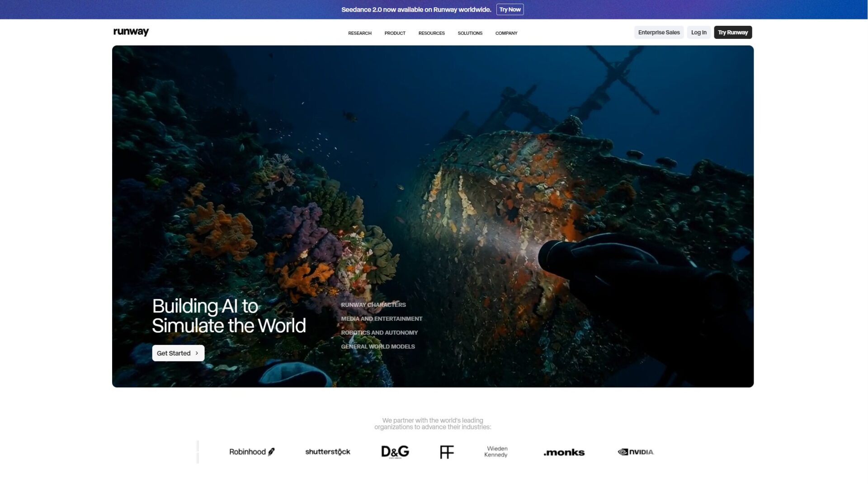Screen dimensions: 868x484
Task: Click the Log In button
Action: click(698, 33)
